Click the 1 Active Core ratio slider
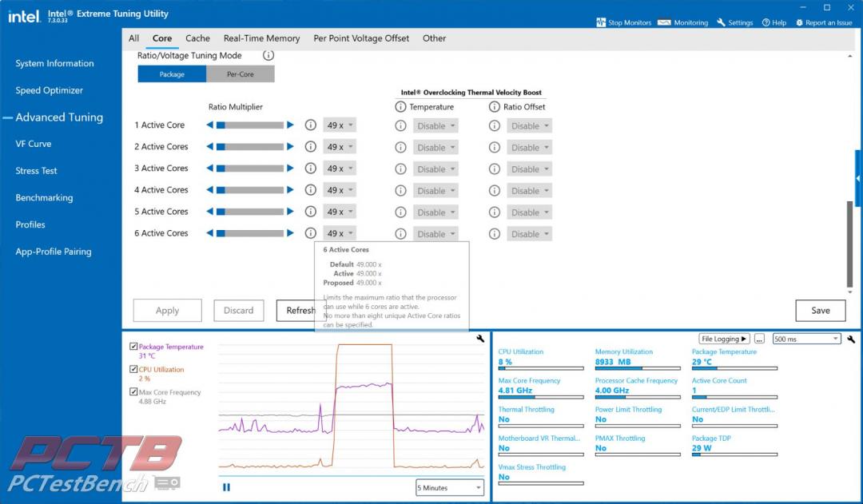 click(250, 125)
